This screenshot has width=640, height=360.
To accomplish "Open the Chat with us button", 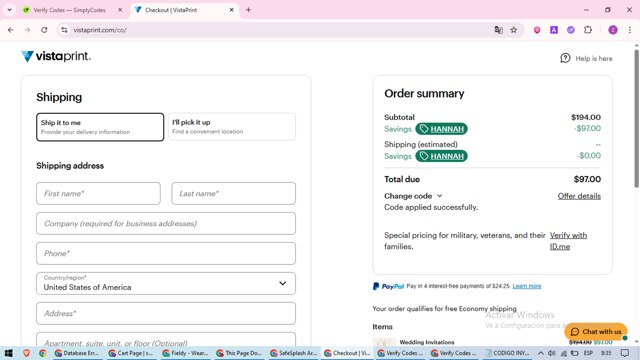I will 596,331.
